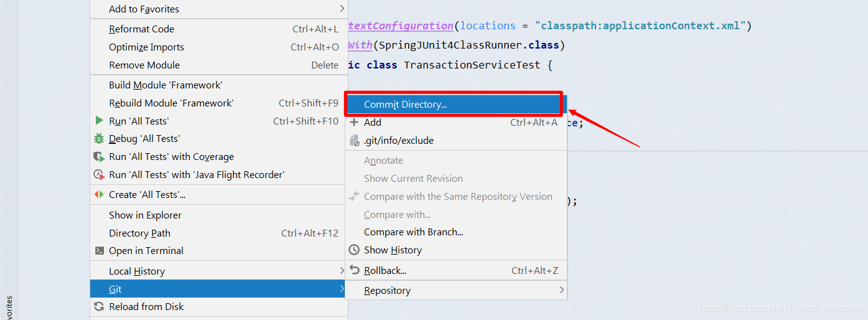Click "classpath:applicationContext.xml" string in editor
Image resolution: width=868 pixels, height=320 pixels.
[640, 26]
